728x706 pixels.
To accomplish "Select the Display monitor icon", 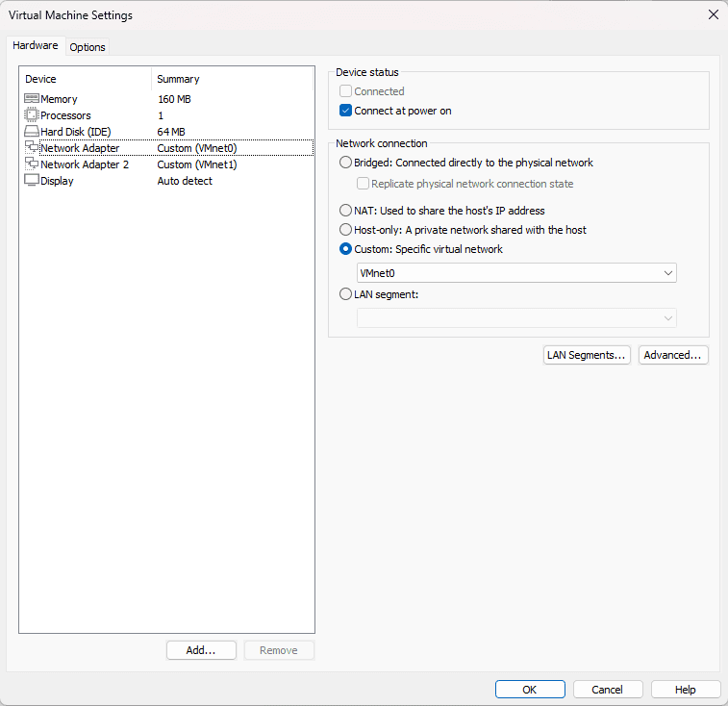I will point(31,181).
